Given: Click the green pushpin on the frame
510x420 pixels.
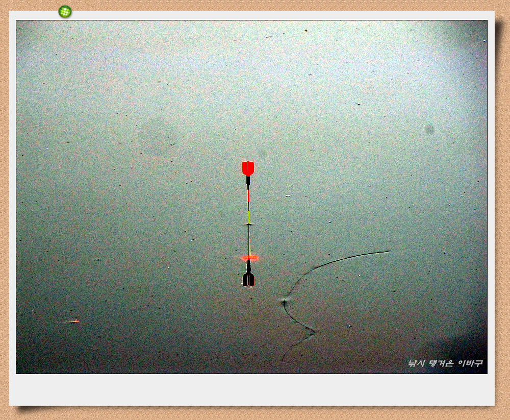Looking at the screenshot, I should coord(65,11).
